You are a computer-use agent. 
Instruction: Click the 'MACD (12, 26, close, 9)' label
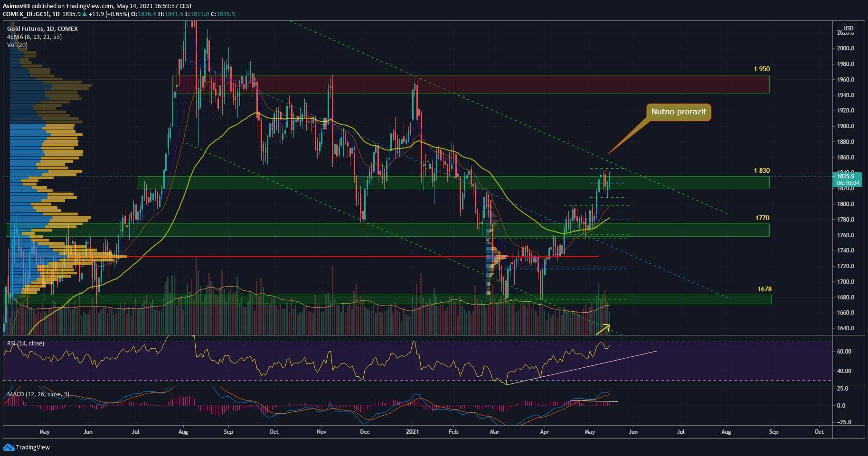coord(38,394)
